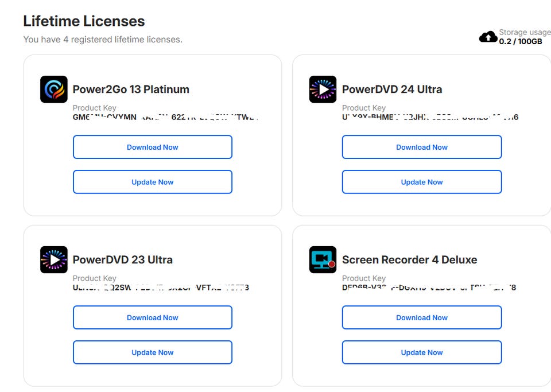Click the Power2Go 13 Platinum title
This screenshot has width=551, height=392.
click(x=131, y=89)
